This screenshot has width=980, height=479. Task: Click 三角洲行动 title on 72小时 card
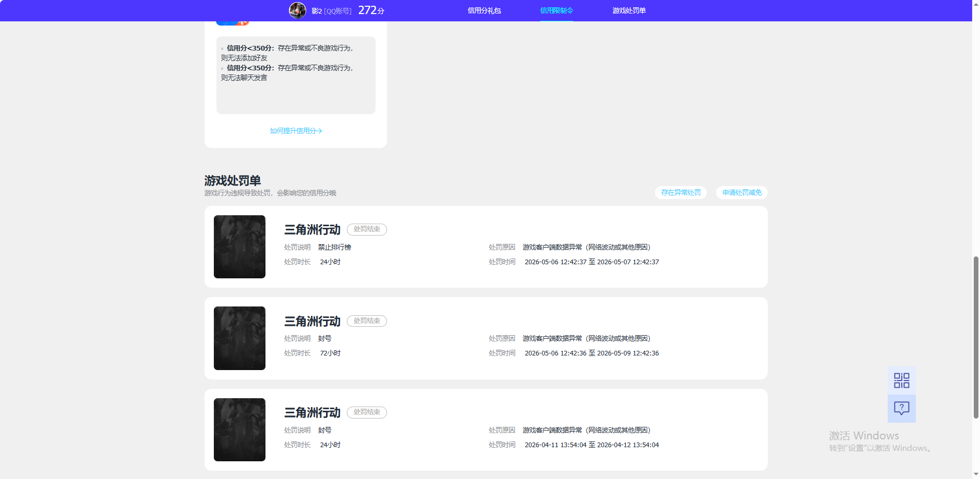(312, 322)
